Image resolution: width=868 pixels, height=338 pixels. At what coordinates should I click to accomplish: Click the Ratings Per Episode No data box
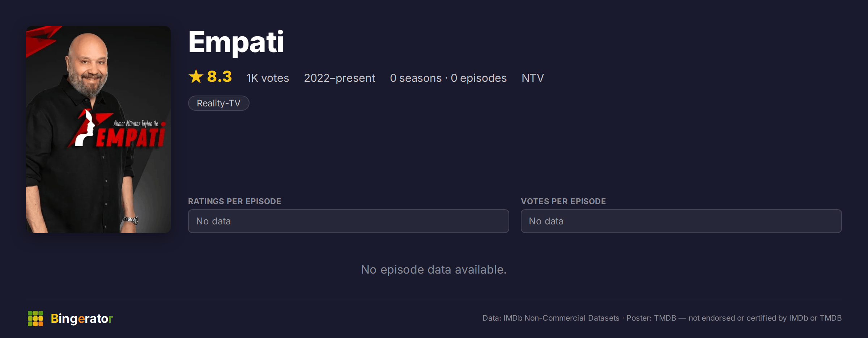click(349, 221)
